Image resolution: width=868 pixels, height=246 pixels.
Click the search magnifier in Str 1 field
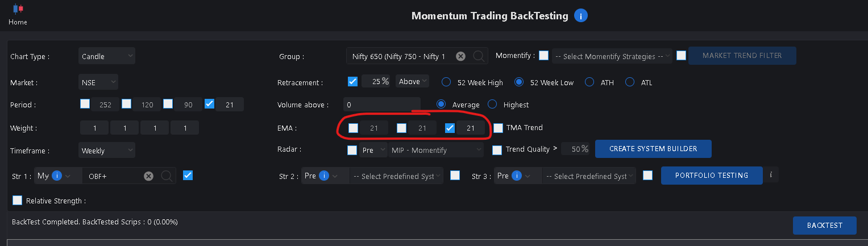coord(167,176)
